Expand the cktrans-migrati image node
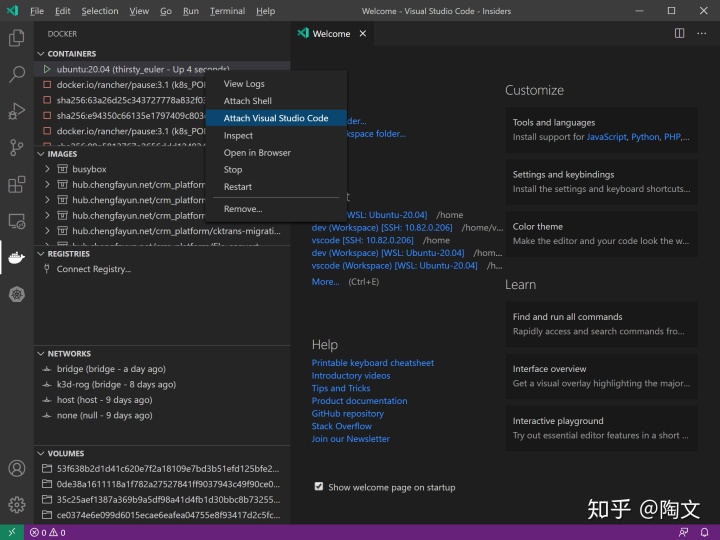The width and height of the screenshot is (720, 540). [x=47, y=231]
